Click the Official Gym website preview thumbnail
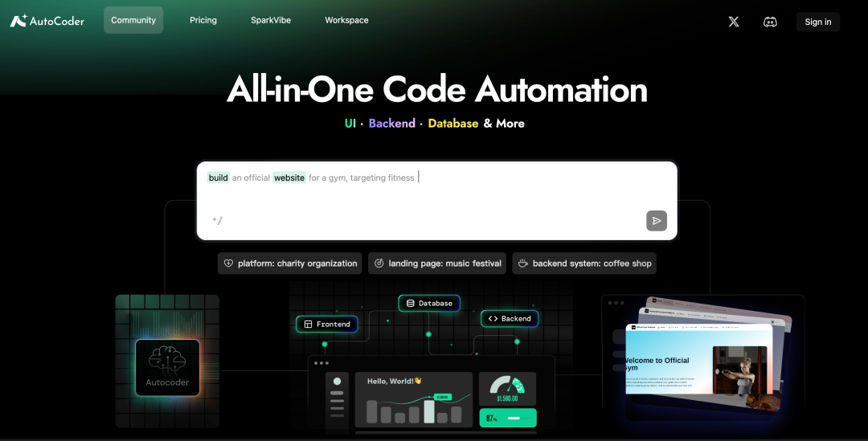The image size is (868, 441). click(698, 360)
